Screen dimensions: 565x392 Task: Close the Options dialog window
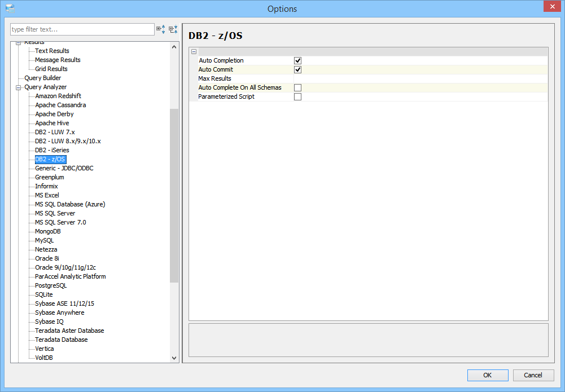553,7
